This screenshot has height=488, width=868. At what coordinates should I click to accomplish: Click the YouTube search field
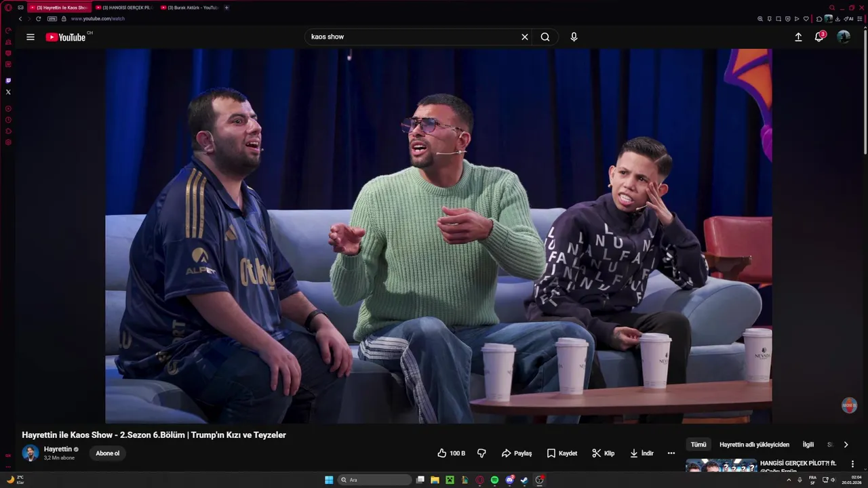(x=414, y=37)
